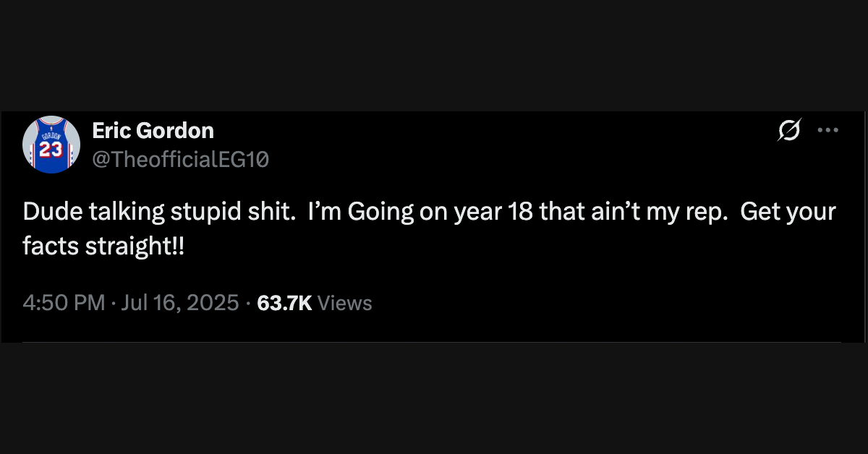Click the divider line below the tweet
This screenshot has width=868, height=454.
click(432, 342)
